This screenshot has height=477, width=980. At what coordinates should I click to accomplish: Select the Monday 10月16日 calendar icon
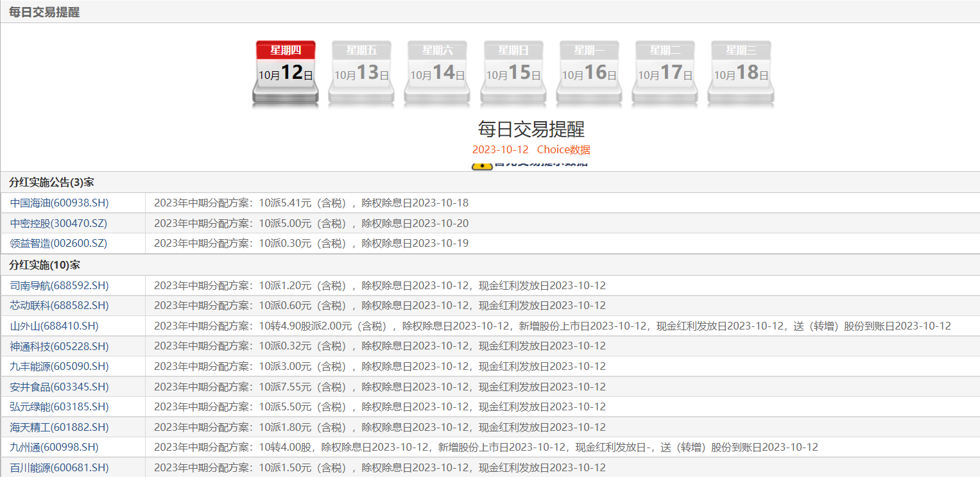pos(589,73)
